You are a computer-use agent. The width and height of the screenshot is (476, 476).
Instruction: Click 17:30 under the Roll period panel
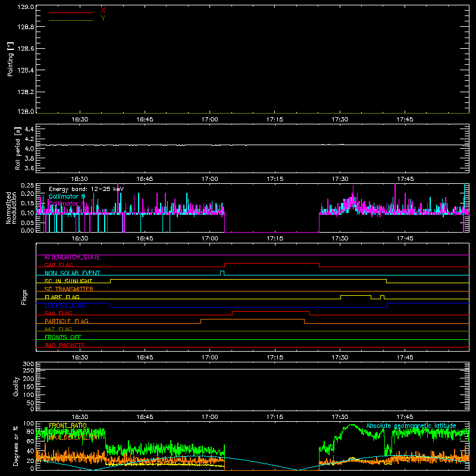point(340,179)
